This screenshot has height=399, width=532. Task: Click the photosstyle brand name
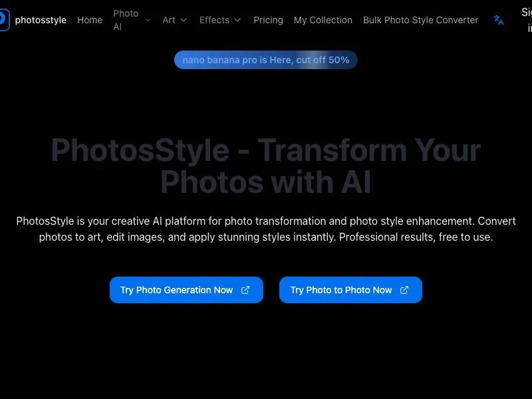pyautogui.click(x=41, y=20)
